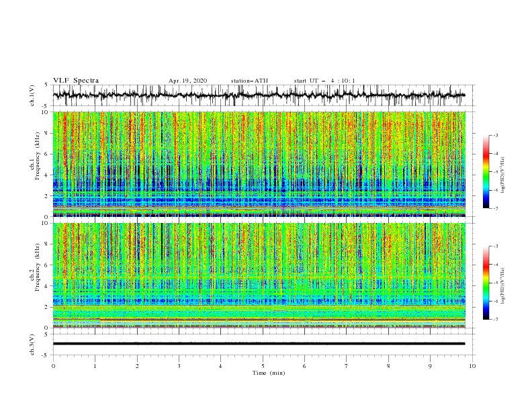Click the ch.1 spectrogram color bar
This screenshot has width=532, height=411.
486,172
